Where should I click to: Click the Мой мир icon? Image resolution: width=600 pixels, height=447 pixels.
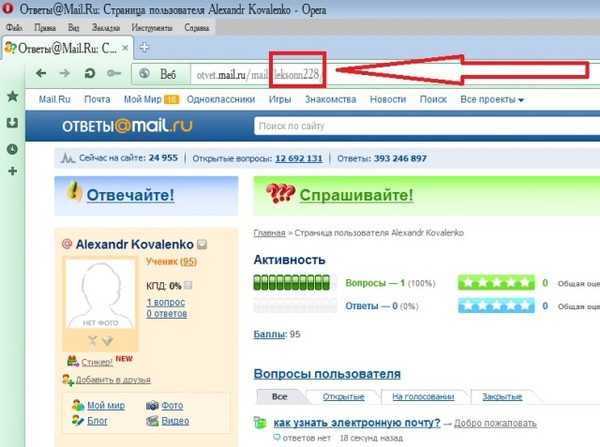click(78, 405)
